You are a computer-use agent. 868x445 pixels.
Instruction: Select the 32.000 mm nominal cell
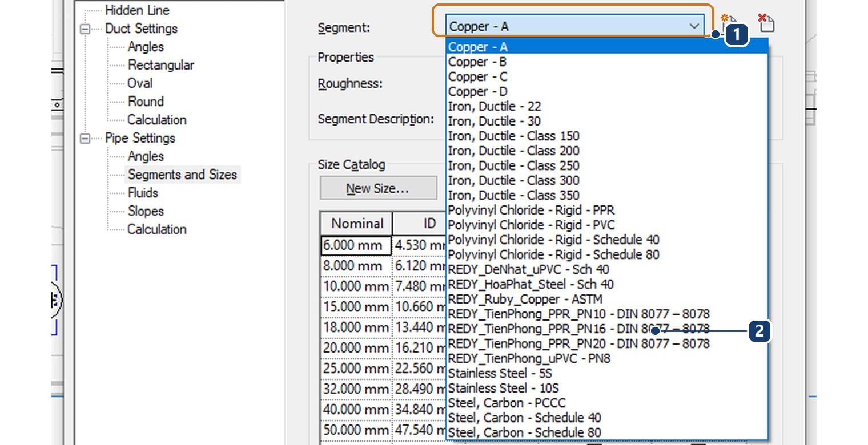pyautogui.click(x=356, y=389)
